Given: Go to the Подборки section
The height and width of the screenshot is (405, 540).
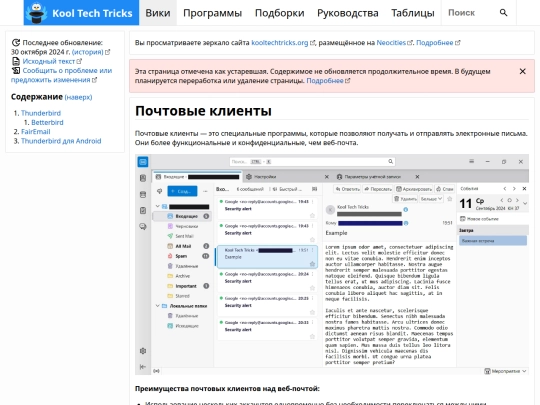Looking at the screenshot, I should click(280, 13).
